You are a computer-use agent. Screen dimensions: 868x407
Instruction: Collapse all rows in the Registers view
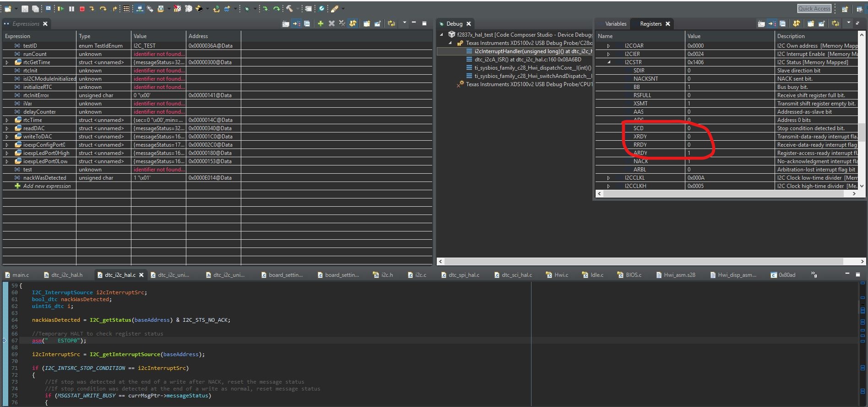tap(782, 23)
